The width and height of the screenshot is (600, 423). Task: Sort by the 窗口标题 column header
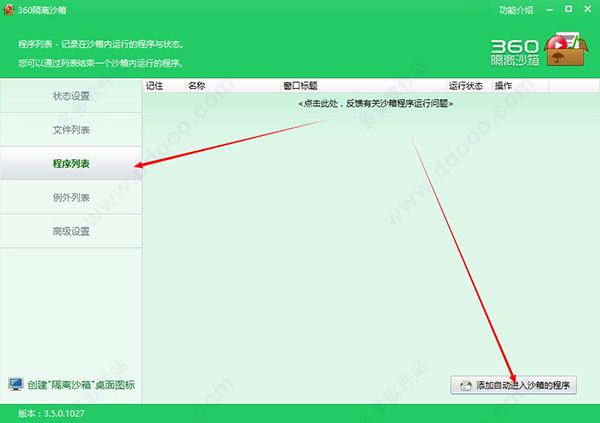pos(364,85)
